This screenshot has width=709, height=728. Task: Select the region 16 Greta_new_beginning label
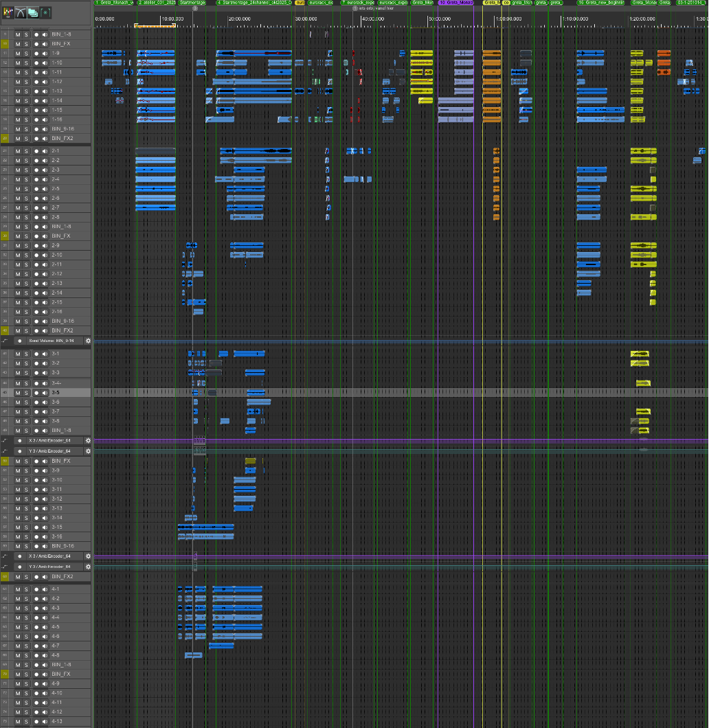pos(601,3)
